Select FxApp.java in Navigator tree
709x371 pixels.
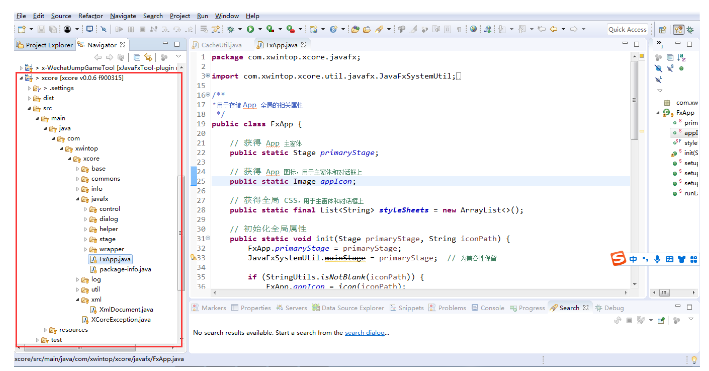110,259
